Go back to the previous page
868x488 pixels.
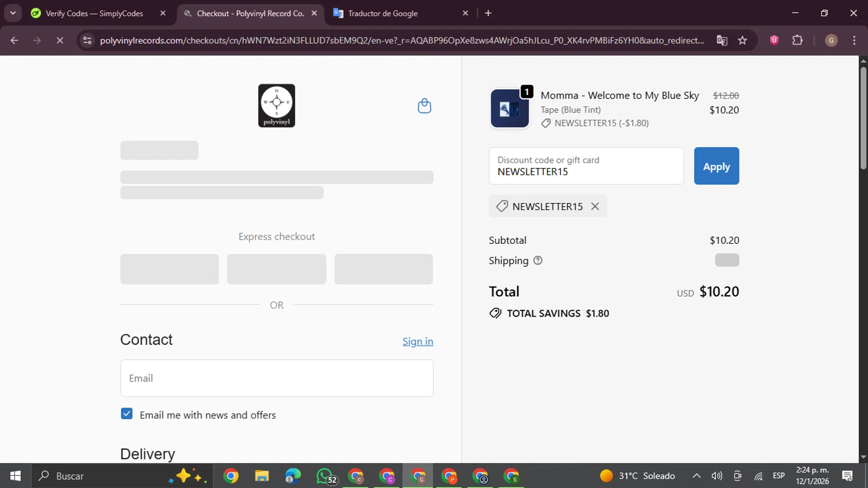point(14,41)
